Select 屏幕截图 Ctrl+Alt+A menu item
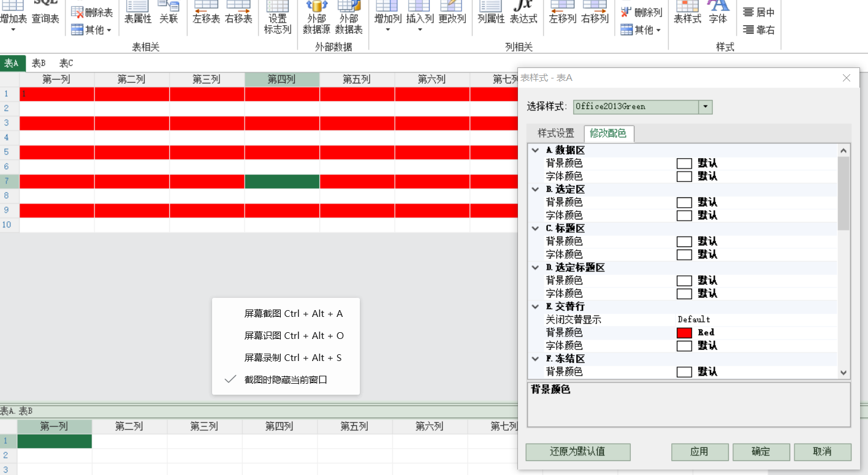This screenshot has width=868, height=475. tap(293, 313)
